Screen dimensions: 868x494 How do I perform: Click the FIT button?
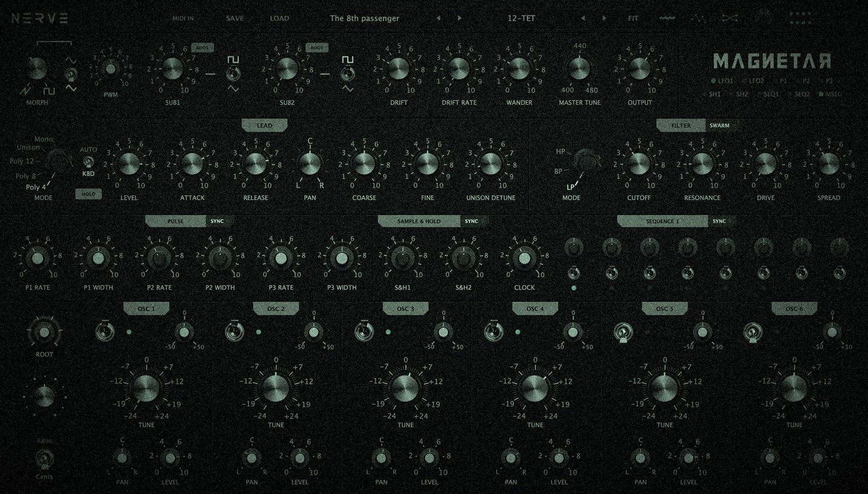point(633,18)
